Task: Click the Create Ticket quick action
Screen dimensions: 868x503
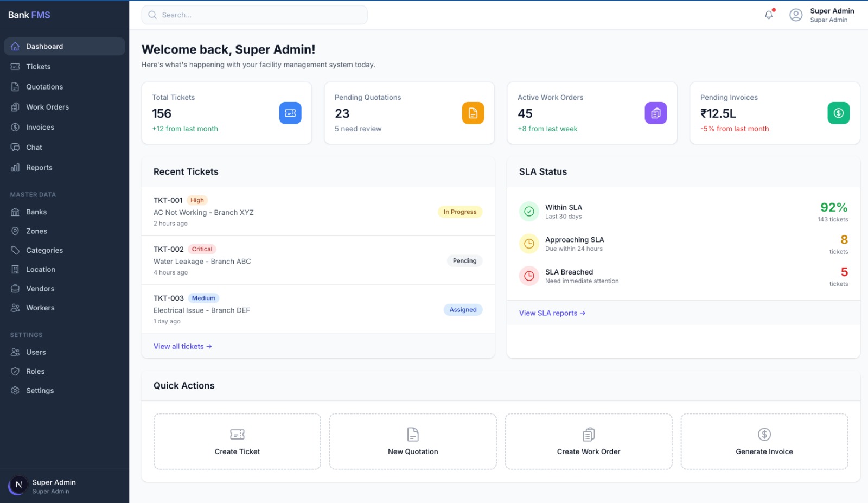Action: (237, 441)
